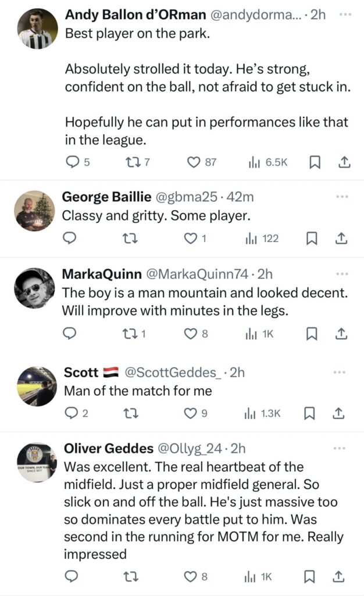Open more options on George Baillie's tweet
This screenshot has width=364, height=596.
pyautogui.click(x=342, y=197)
